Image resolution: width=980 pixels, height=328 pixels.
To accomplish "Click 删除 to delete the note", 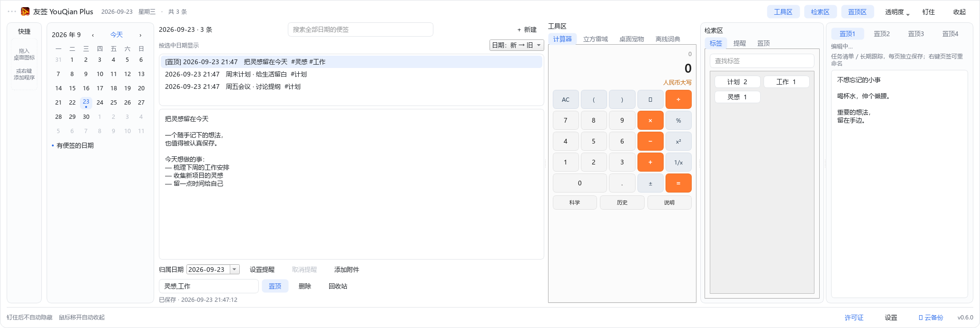I will (x=305, y=286).
